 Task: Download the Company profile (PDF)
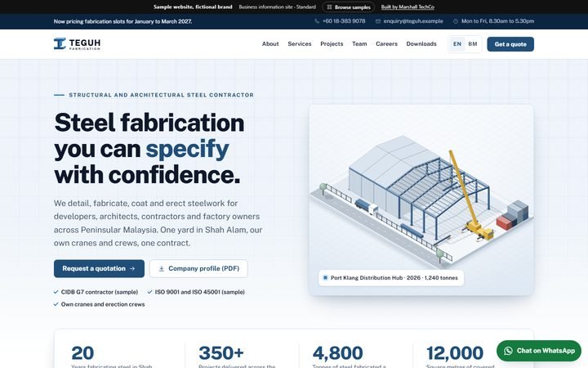198,268
